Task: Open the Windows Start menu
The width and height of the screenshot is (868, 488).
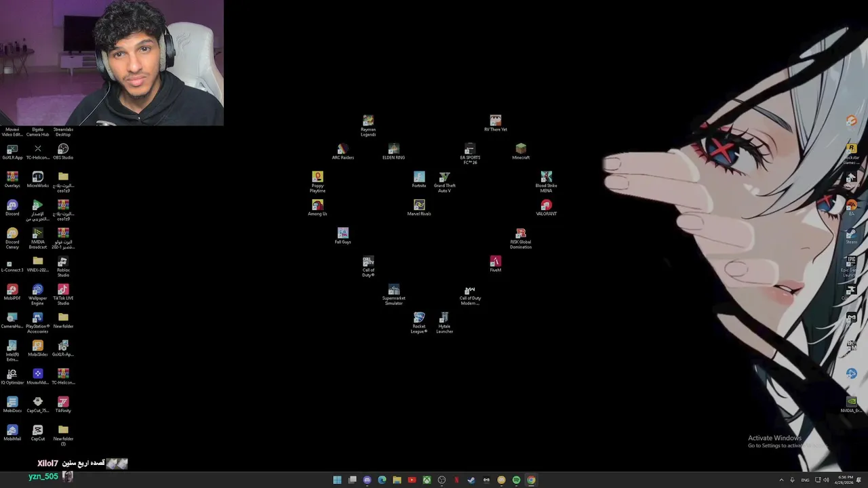Action: click(x=337, y=480)
